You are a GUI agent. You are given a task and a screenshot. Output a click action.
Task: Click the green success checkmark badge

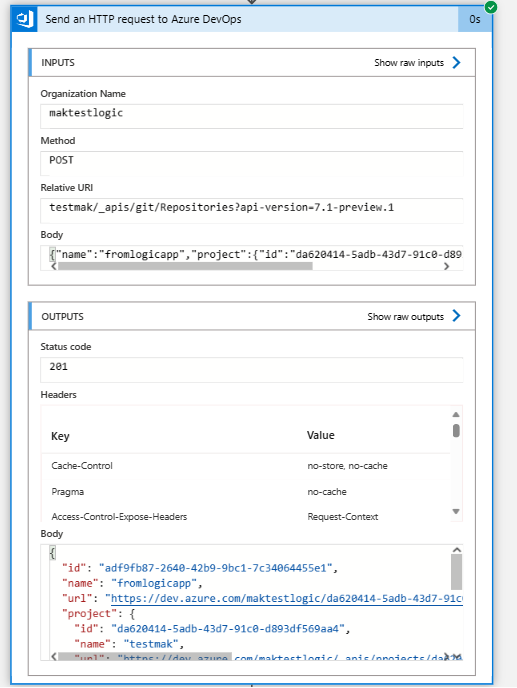(491, 7)
